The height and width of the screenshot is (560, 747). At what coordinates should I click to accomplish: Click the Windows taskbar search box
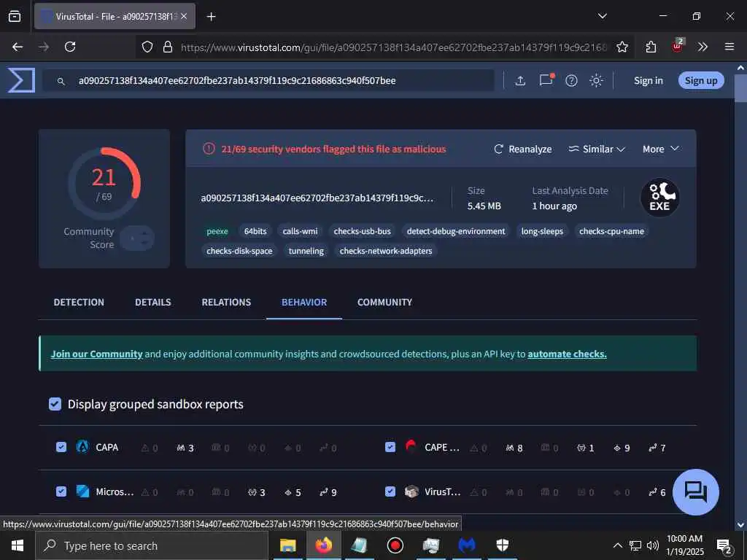pos(152,545)
